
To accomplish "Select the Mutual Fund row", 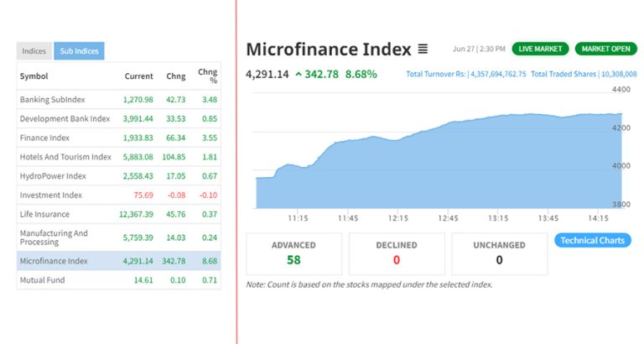I will [x=119, y=280].
